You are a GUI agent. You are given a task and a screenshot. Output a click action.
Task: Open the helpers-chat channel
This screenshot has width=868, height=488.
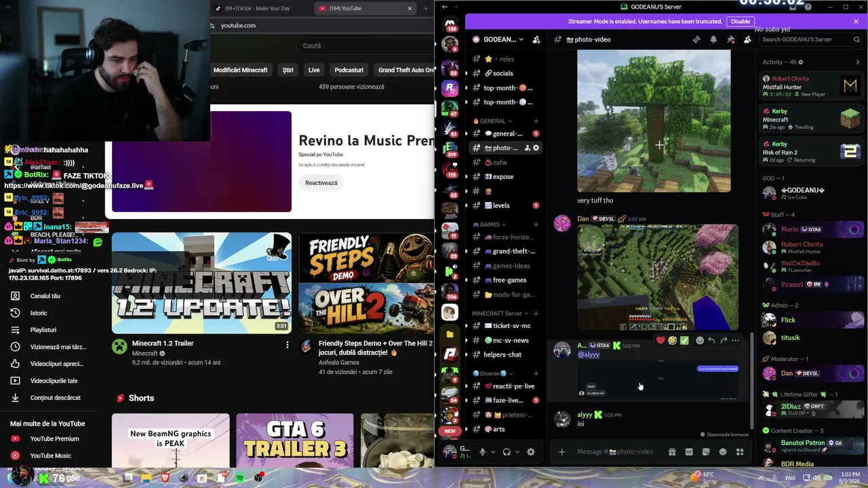(505, 354)
